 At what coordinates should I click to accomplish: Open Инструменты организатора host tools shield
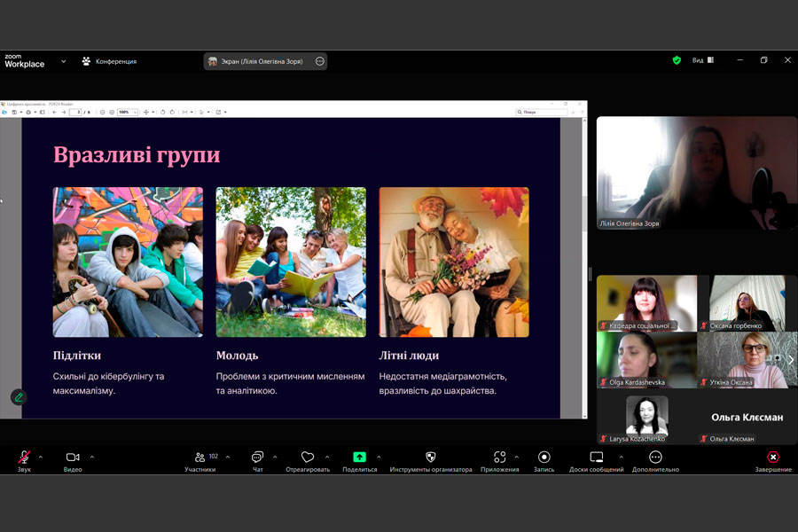tap(431, 458)
